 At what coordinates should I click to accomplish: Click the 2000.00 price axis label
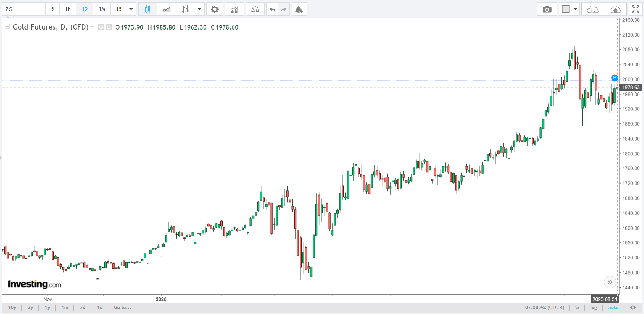click(x=631, y=79)
